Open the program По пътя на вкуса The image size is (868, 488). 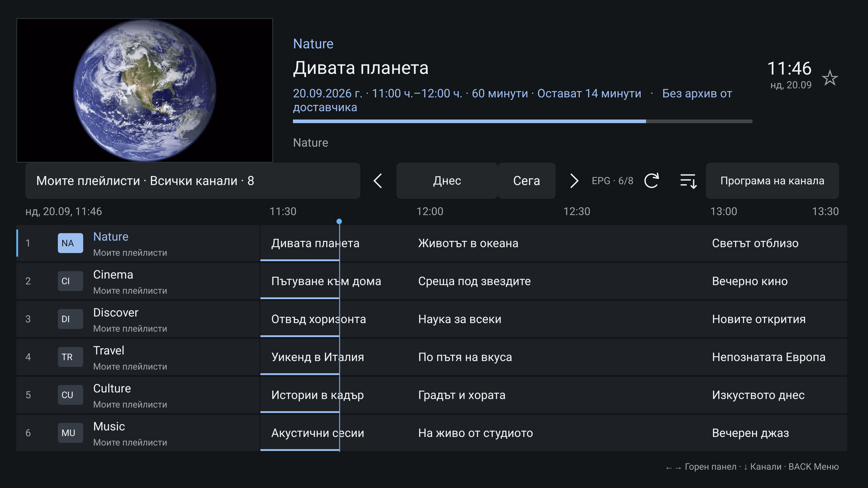pos(554,357)
